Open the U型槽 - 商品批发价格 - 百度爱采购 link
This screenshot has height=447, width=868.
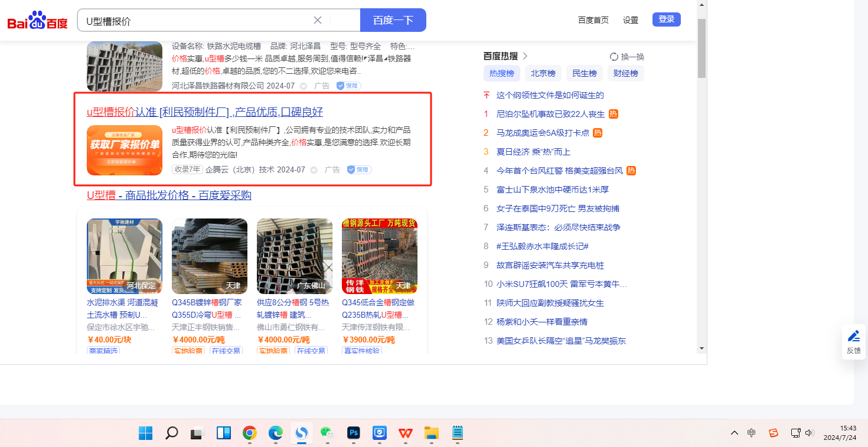pyautogui.click(x=169, y=195)
